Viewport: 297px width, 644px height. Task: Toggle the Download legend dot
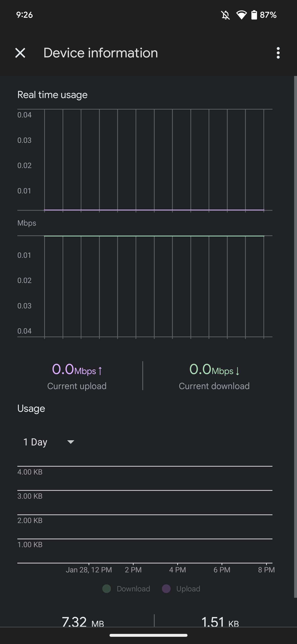pos(107,589)
